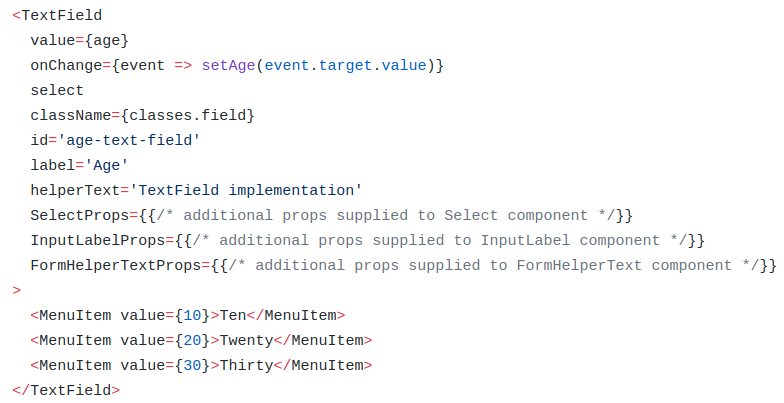Click the closing TextField tag
The image size is (784, 403).
point(66,390)
